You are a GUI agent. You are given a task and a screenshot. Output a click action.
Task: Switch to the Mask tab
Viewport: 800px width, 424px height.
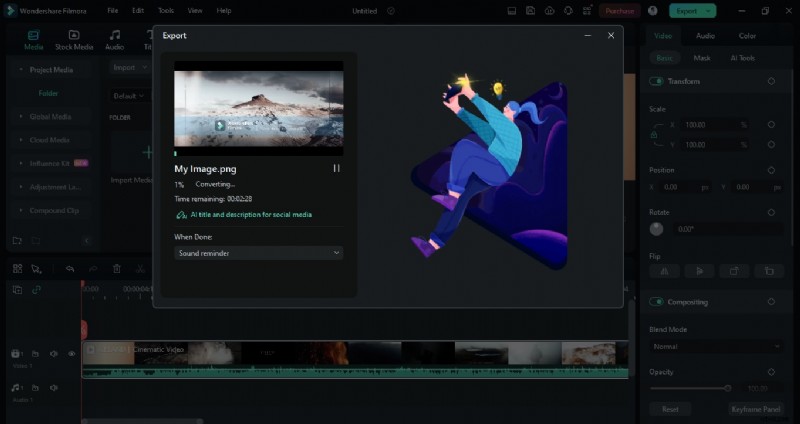click(702, 59)
